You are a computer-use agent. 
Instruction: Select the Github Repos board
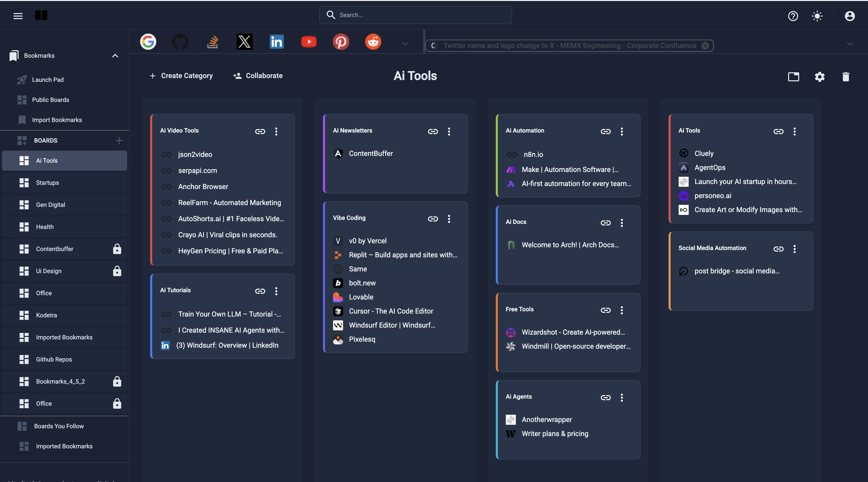pyautogui.click(x=65, y=359)
